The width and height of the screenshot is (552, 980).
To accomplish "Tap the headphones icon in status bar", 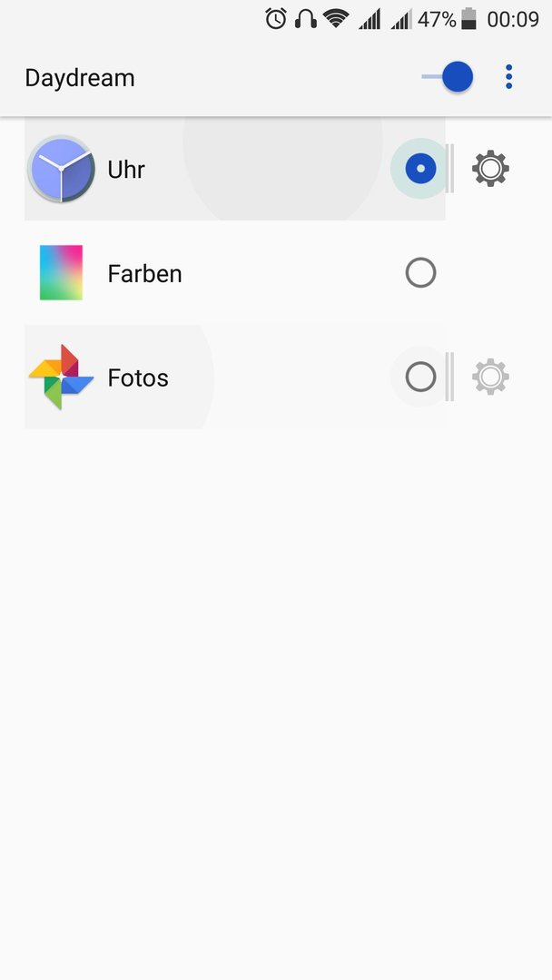I will (x=306, y=19).
